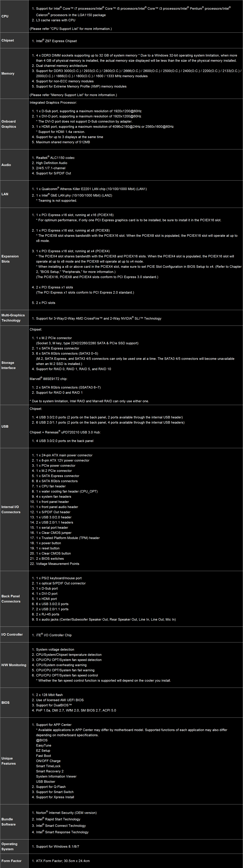Select the '1 x HDMI port, supporting' resolution line

click(x=105, y=127)
